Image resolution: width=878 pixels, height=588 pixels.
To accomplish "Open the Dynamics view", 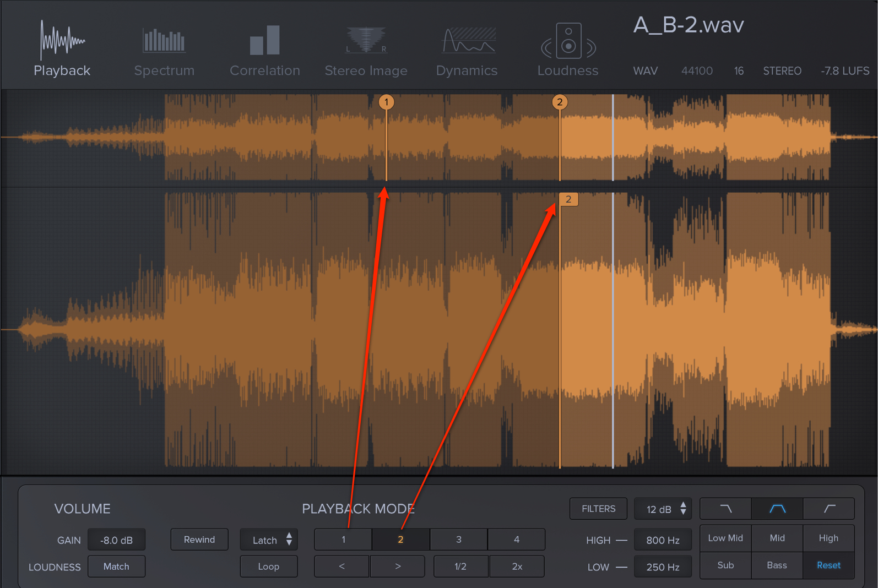I will pyautogui.click(x=467, y=52).
